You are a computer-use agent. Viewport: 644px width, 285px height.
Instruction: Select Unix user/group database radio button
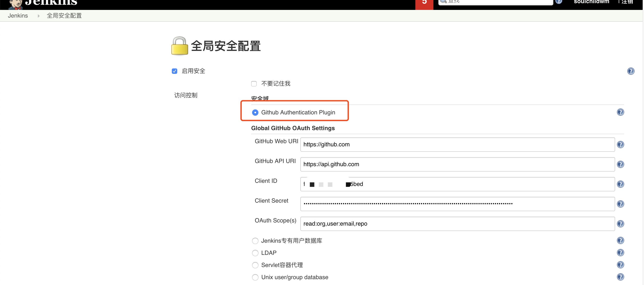pos(255,277)
